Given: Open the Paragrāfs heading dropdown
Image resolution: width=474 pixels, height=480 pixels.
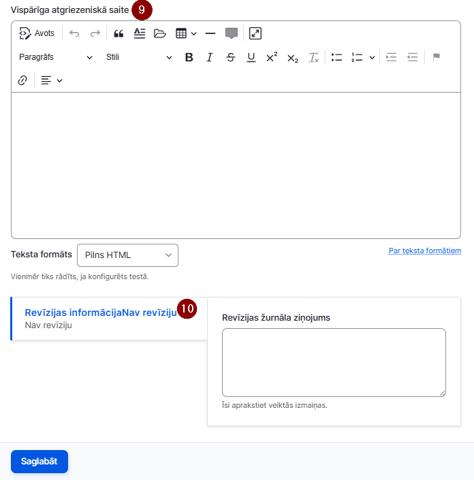Looking at the screenshot, I should pos(55,57).
